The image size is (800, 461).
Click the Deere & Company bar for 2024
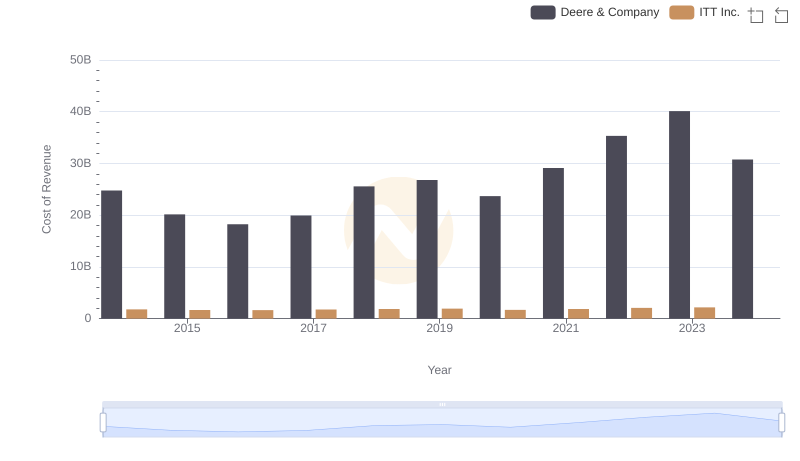coord(742,239)
